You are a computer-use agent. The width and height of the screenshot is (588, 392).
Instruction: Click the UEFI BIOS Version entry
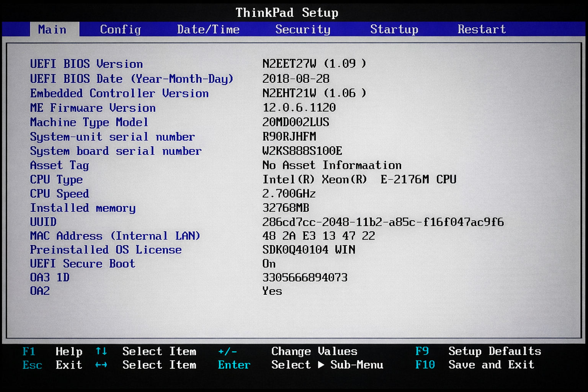coord(87,64)
